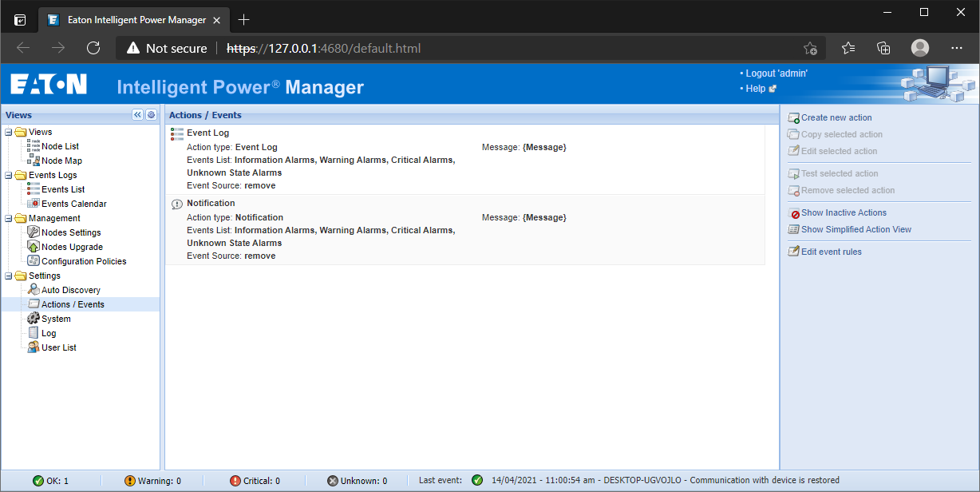Image resolution: width=980 pixels, height=492 pixels.
Task: Open Configuration Policies page
Action: pos(84,261)
